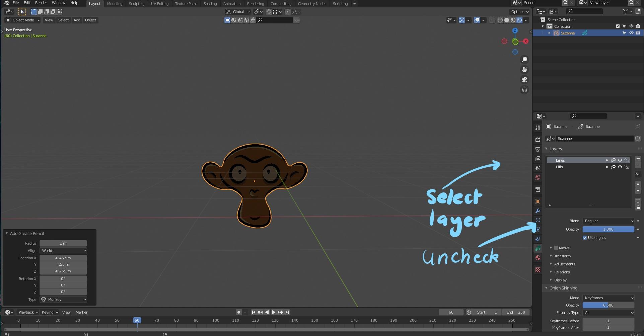644x336 pixels.
Task: Open the layer specials chevron menu
Action: tap(638, 174)
